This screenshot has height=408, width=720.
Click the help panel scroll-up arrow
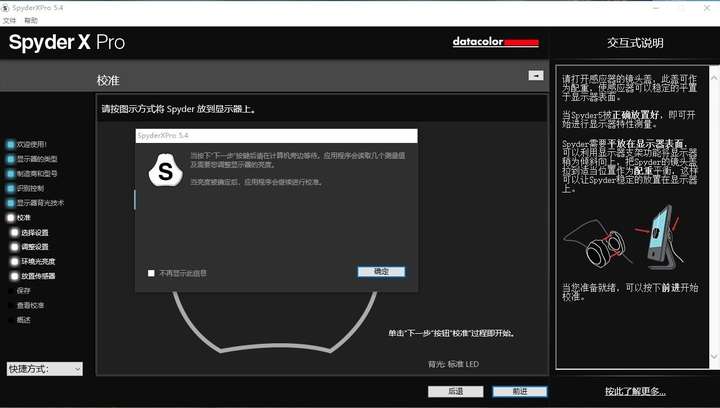pos(714,78)
